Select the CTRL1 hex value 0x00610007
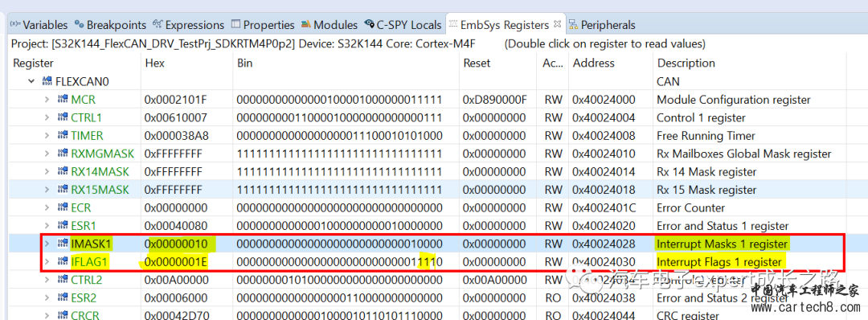 click(x=176, y=117)
